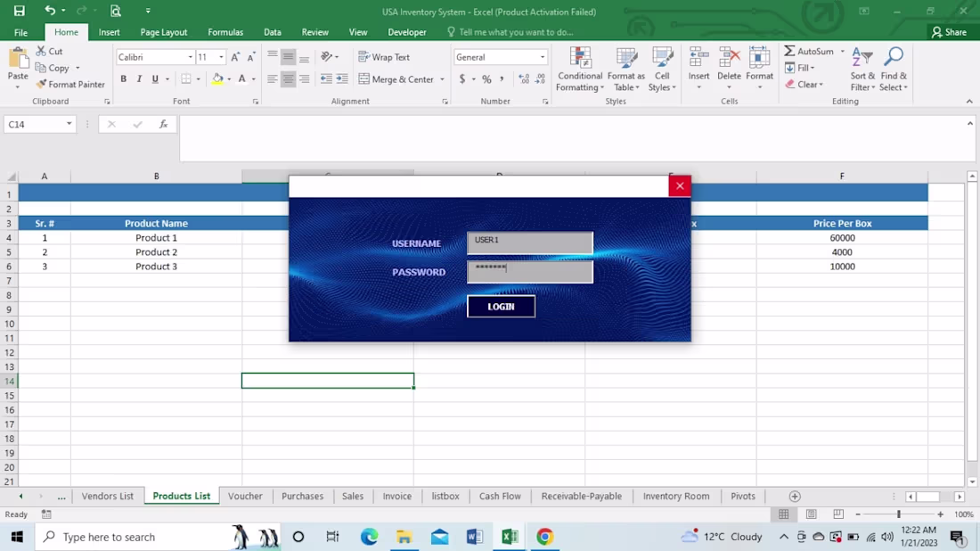Click the Merge & Center icon
Image resolution: width=980 pixels, height=551 pixels.
tap(396, 78)
